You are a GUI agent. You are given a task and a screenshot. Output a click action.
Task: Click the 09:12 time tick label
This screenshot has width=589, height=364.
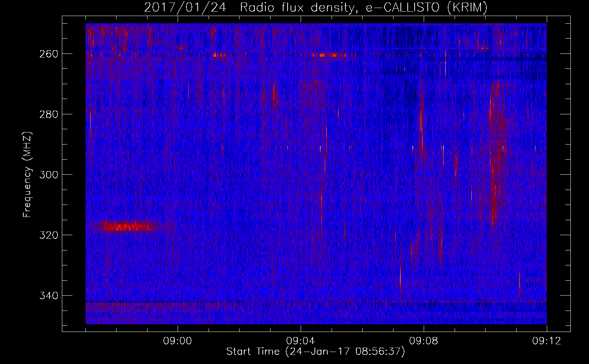coord(547,341)
